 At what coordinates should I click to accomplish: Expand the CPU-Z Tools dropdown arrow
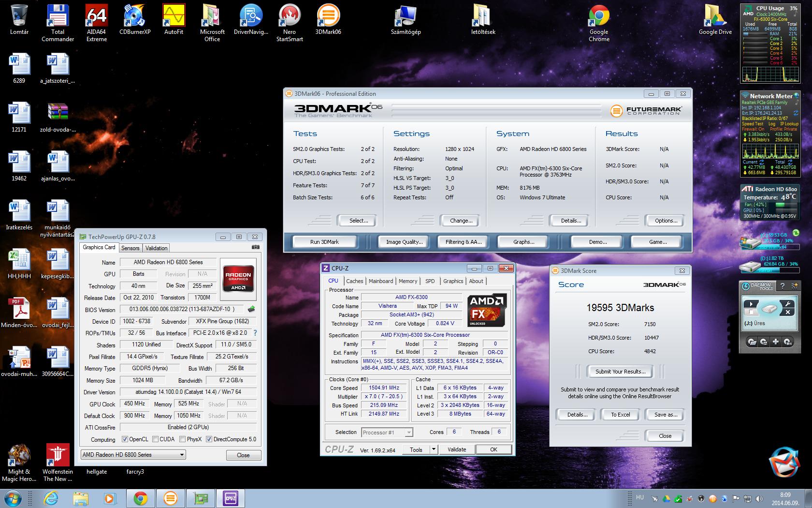coord(434,449)
